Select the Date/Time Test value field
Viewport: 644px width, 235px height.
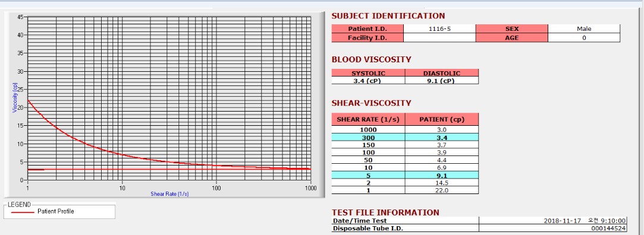[553, 221]
